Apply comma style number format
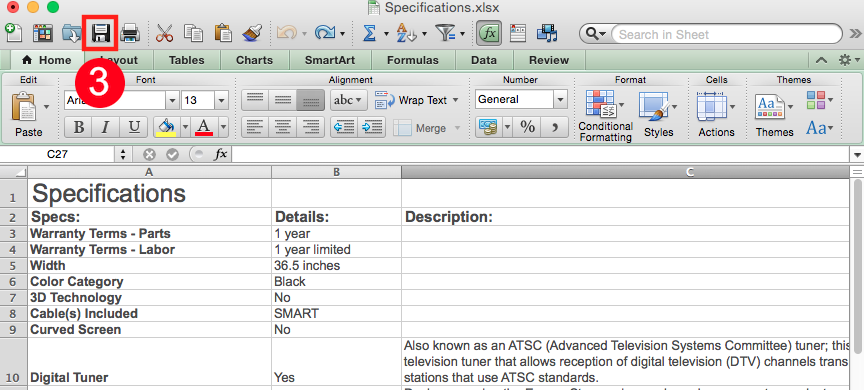The image size is (864, 390). click(555, 128)
